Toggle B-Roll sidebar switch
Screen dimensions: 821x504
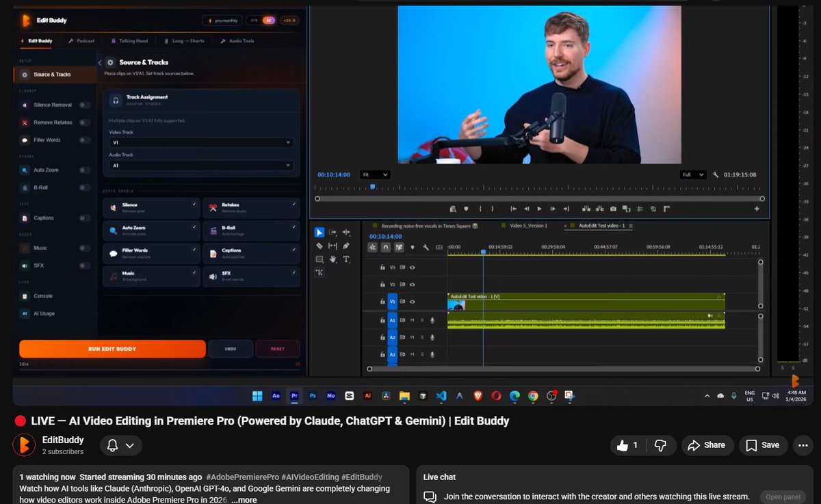pos(85,187)
